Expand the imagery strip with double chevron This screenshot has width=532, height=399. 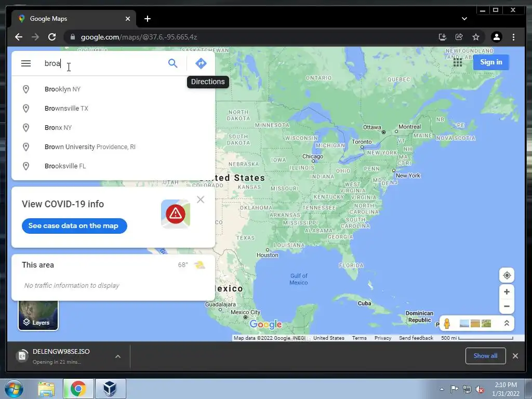(x=507, y=323)
